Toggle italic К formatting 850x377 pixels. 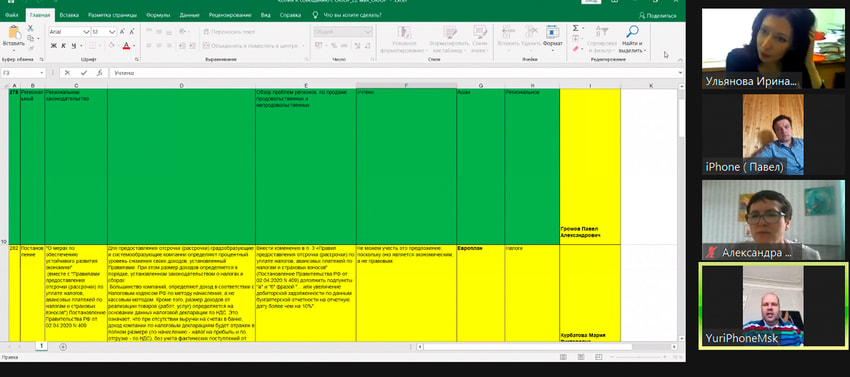click(63, 46)
